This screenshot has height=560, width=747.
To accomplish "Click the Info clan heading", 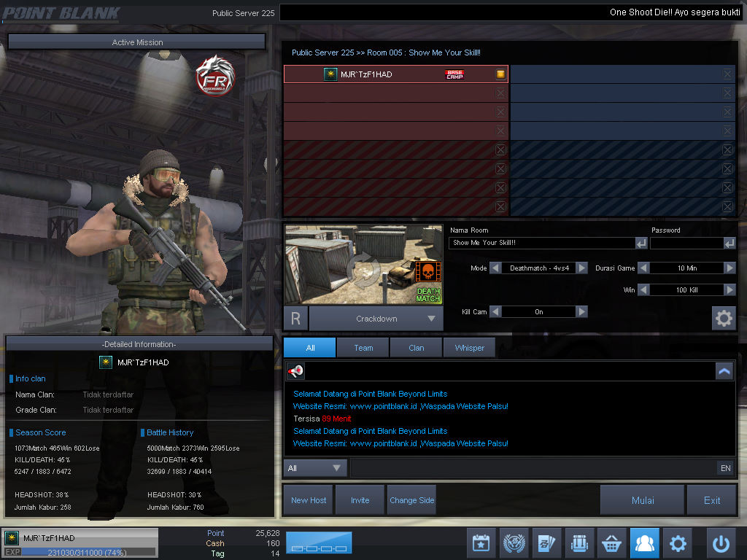I will click(31, 378).
